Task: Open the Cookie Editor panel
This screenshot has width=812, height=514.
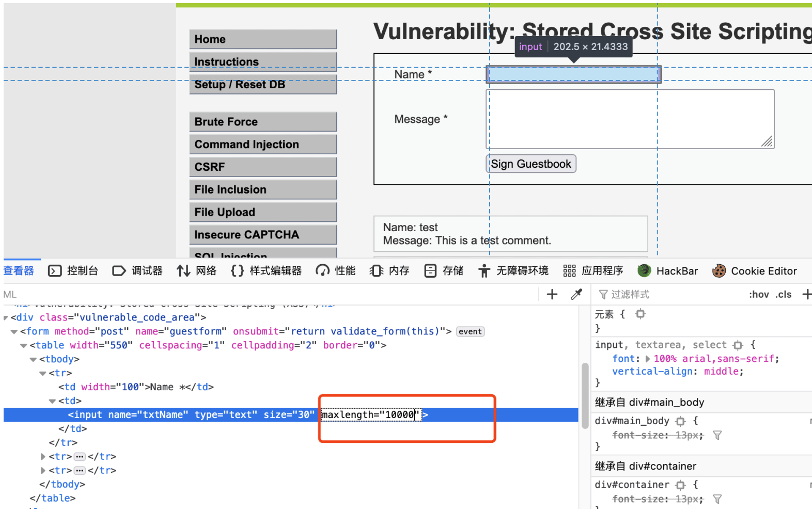Action: (754, 271)
